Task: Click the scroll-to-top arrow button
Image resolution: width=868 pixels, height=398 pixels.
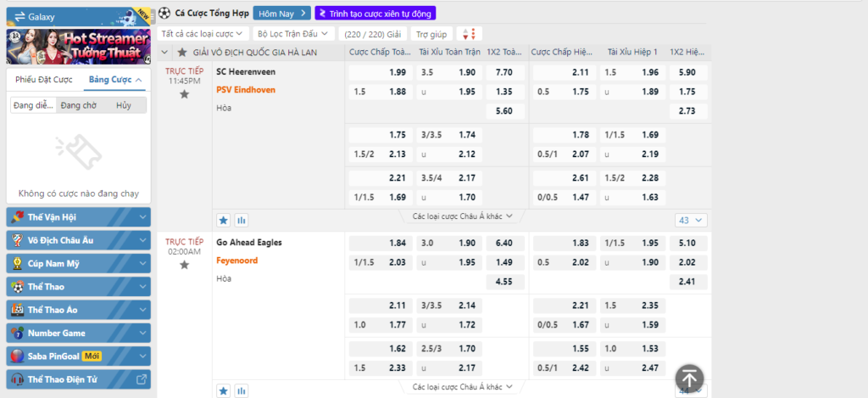Action: coord(689,379)
